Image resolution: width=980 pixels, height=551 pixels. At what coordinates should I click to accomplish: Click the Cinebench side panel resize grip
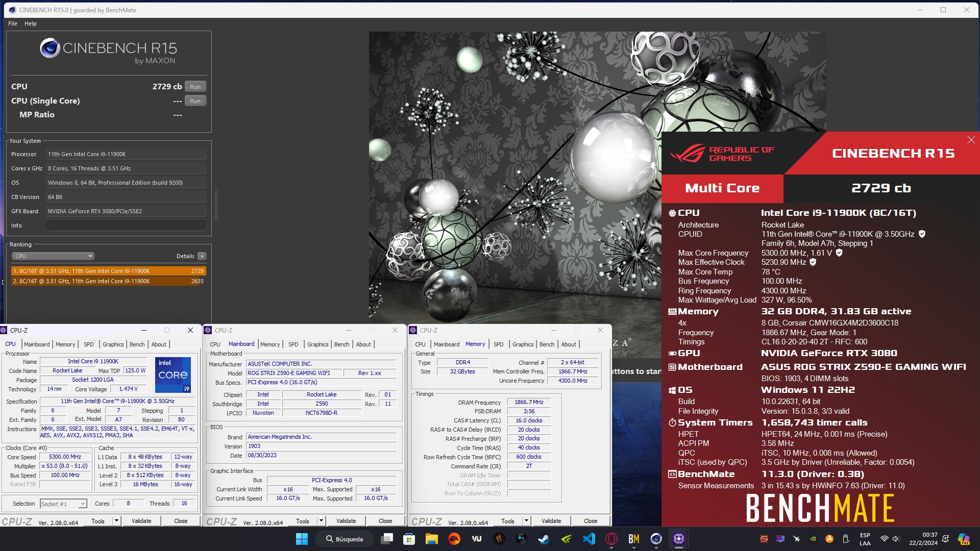point(216,205)
